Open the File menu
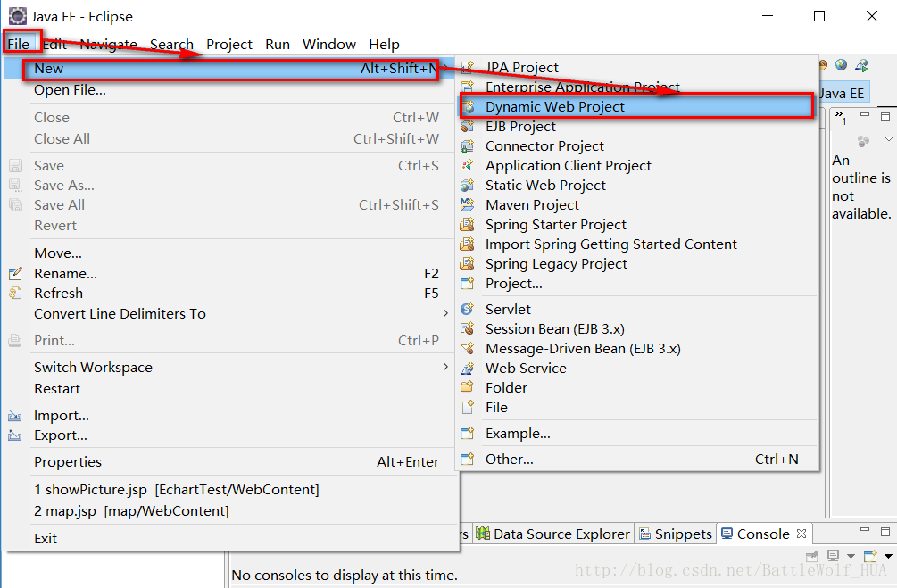Screen dimensions: 897x588 (19, 44)
